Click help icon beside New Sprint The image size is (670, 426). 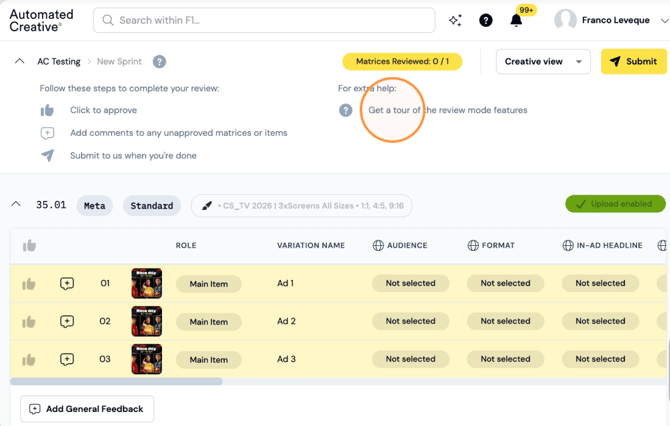click(x=159, y=62)
